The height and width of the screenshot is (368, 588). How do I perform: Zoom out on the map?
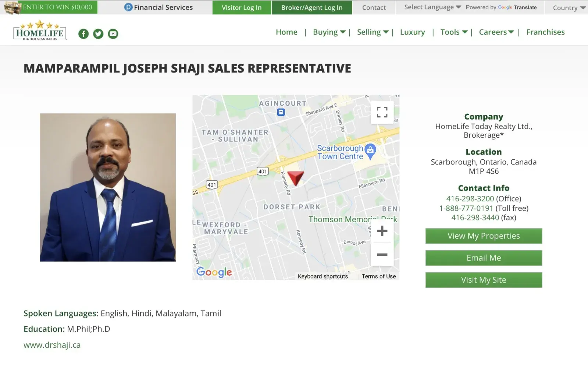[x=382, y=255]
